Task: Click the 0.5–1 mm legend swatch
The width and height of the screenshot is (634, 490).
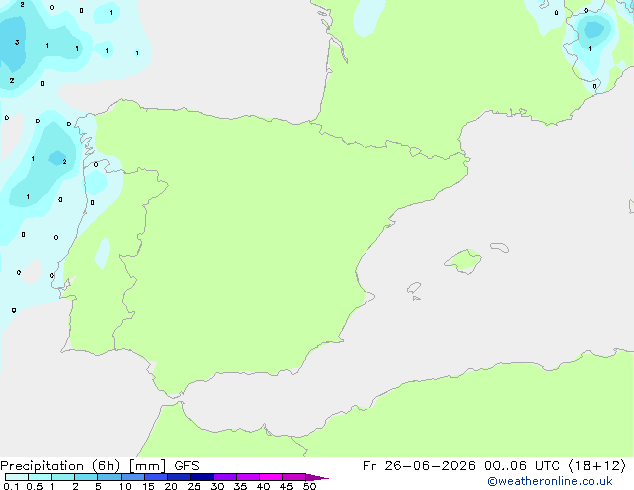Action: point(40,477)
